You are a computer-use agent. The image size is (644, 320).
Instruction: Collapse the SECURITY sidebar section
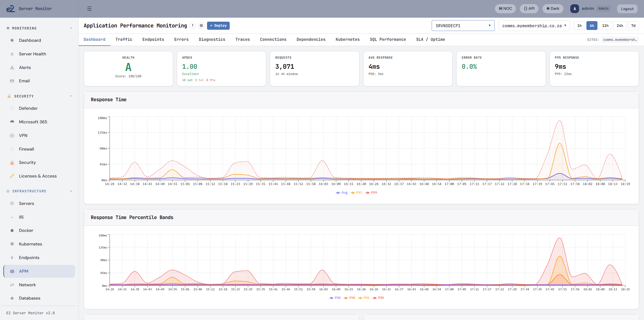[71, 96]
